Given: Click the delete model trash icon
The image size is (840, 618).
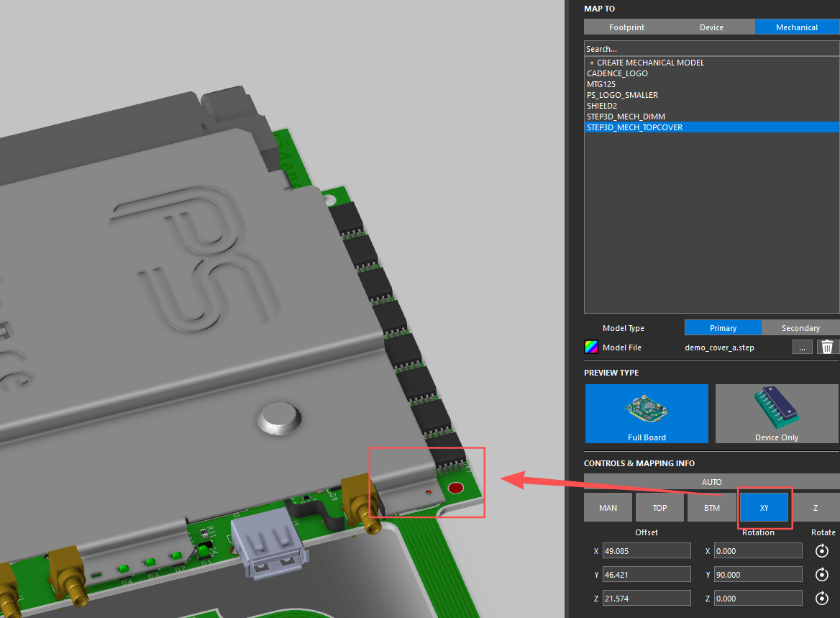Looking at the screenshot, I should coord(828,347).
